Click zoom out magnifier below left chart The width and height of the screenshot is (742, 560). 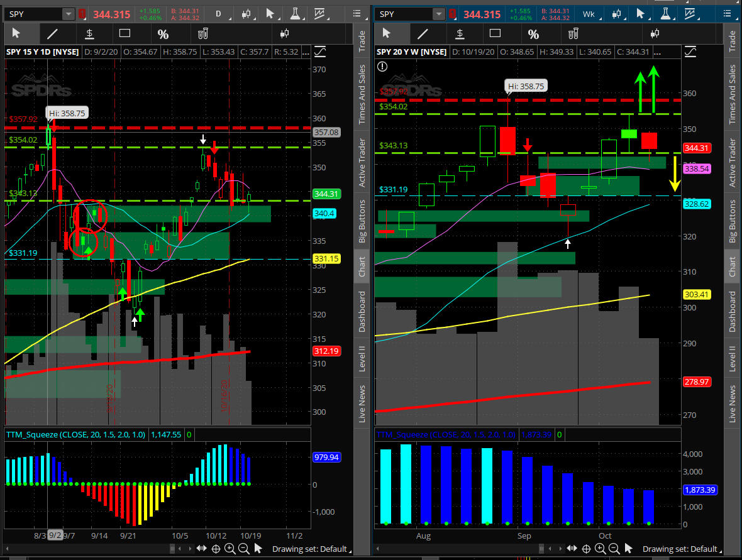tap(244, 549)
